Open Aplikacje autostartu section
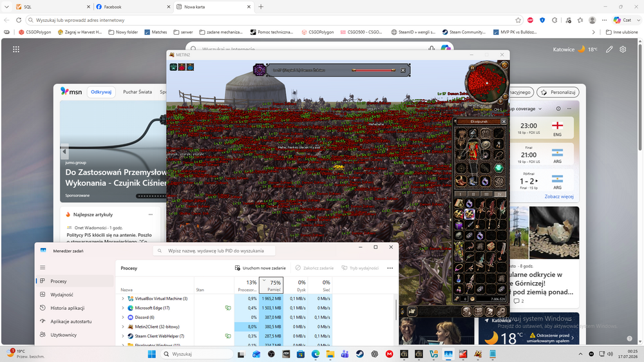Image resolution: width=644 pixels, height=362 pixels. [75, 321]
